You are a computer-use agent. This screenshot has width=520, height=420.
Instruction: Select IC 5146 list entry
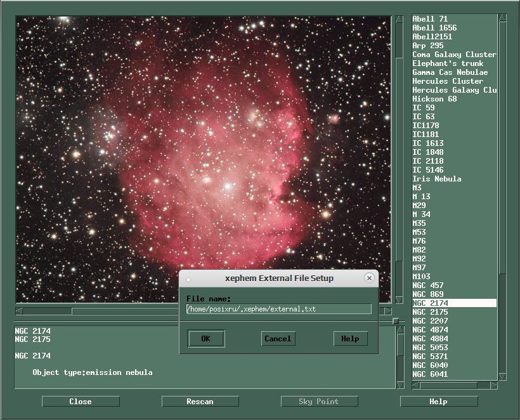[454, 170]
